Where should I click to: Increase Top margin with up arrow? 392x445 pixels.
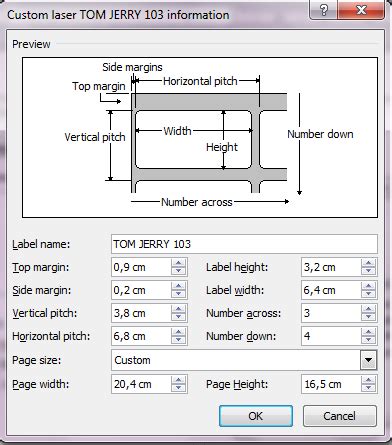178,263
